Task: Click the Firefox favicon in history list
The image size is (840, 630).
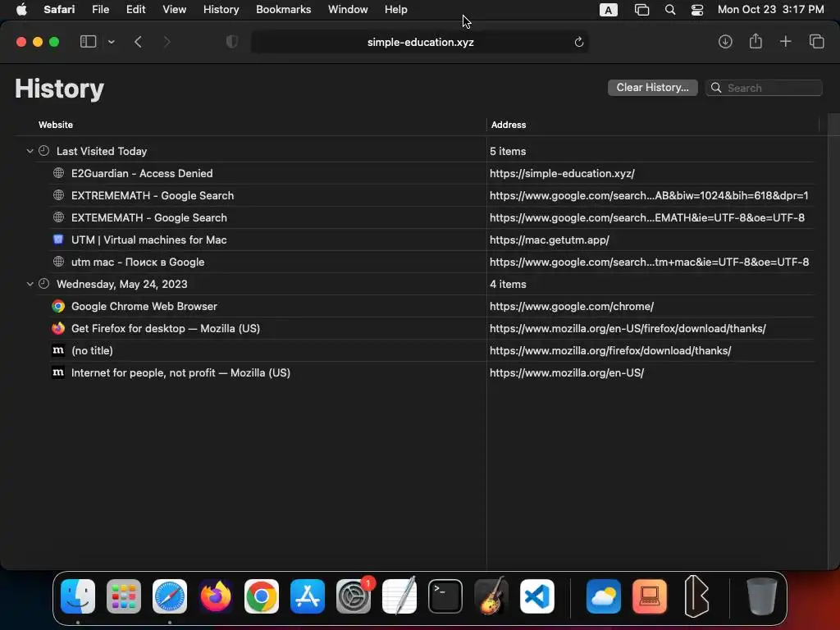Action: [x=58, y=328]
